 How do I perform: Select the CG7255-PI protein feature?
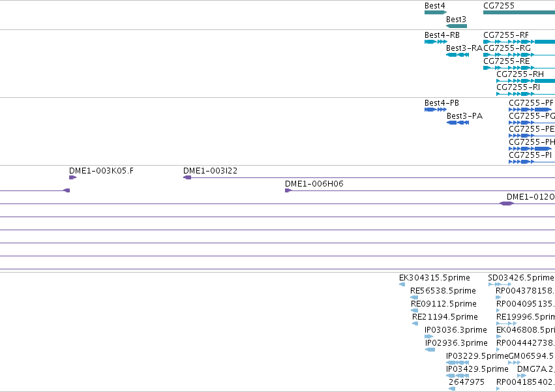pyautogui.click(x=532, y=162)
